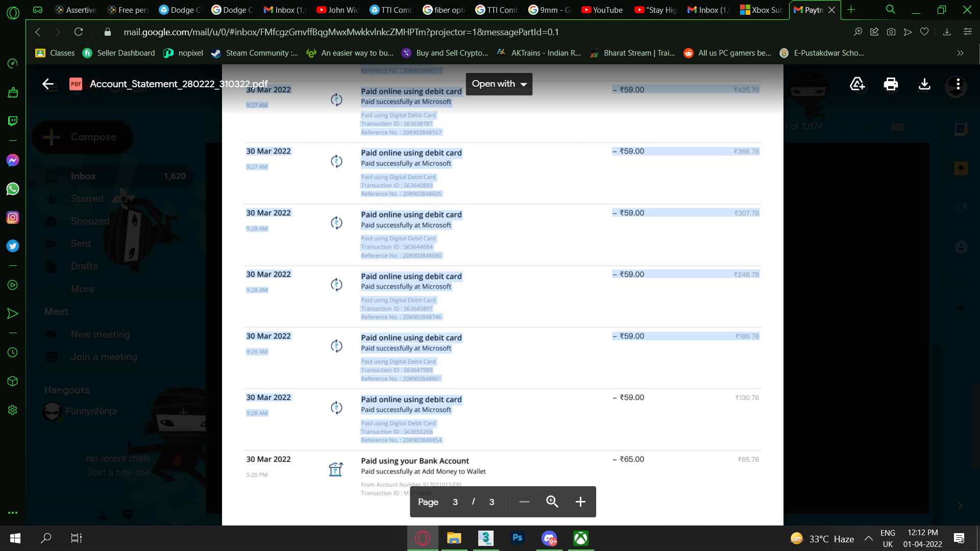
Task: Open Photoshop from taskbar
Action: (518, 538)
